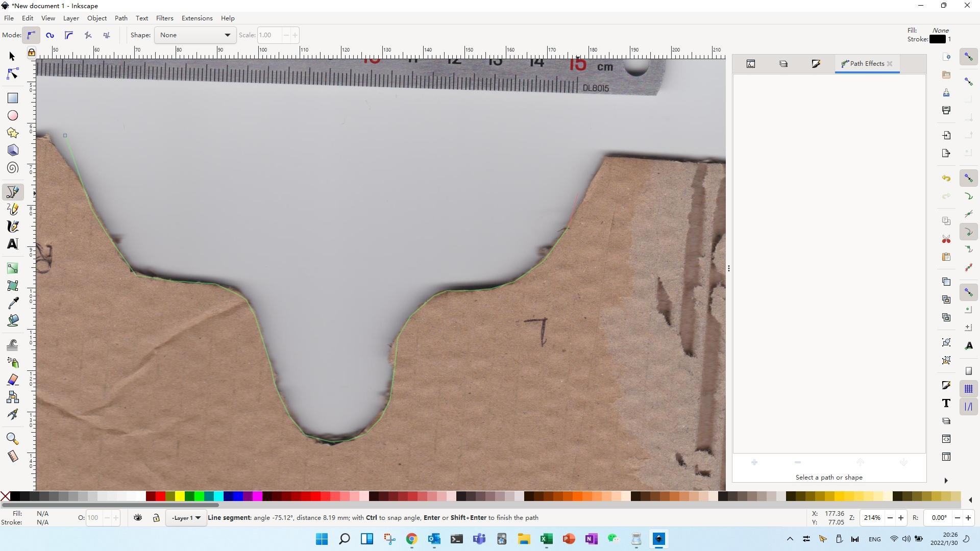Toggle the layer lock in status bar

156,517
